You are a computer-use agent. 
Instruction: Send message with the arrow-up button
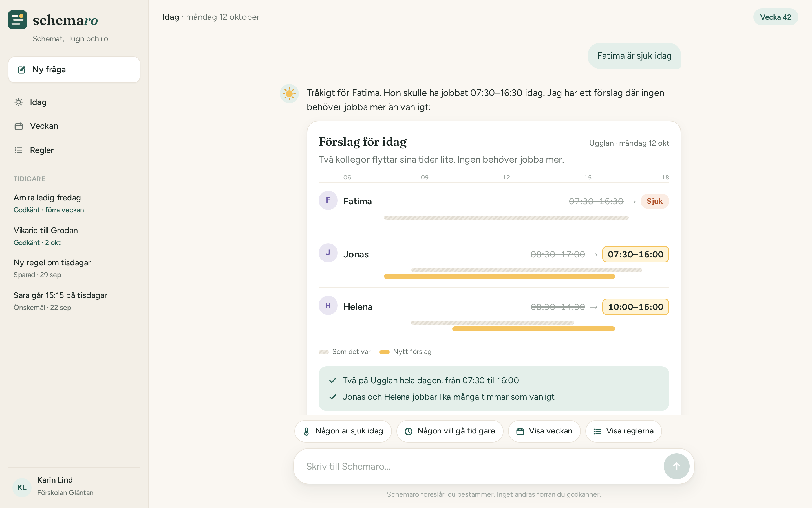click(676, 466)
